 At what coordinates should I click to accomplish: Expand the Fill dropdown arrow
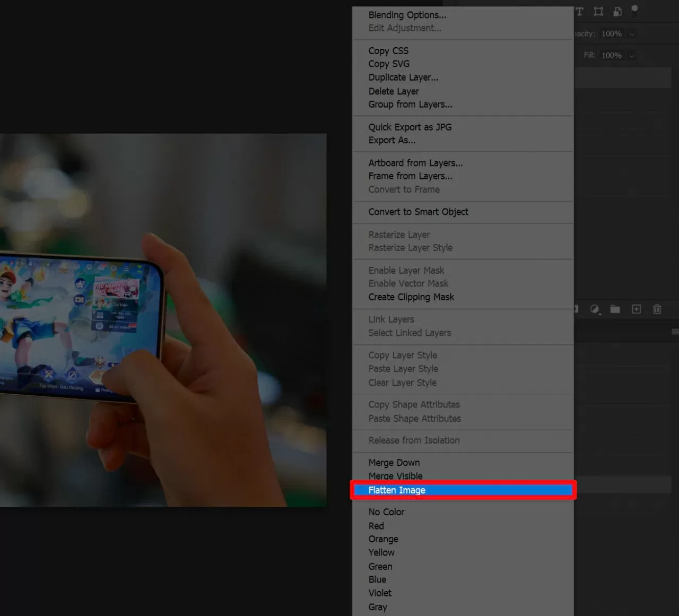pos(632,56)
